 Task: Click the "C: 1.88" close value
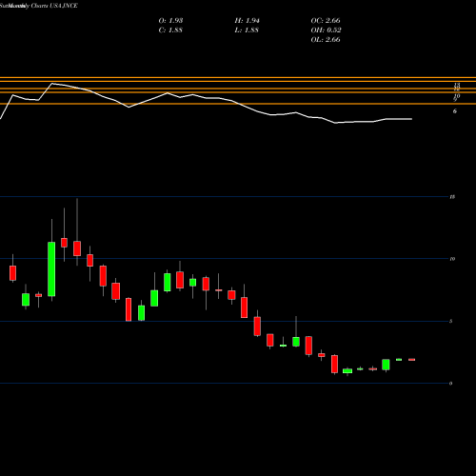pos(170,30)
